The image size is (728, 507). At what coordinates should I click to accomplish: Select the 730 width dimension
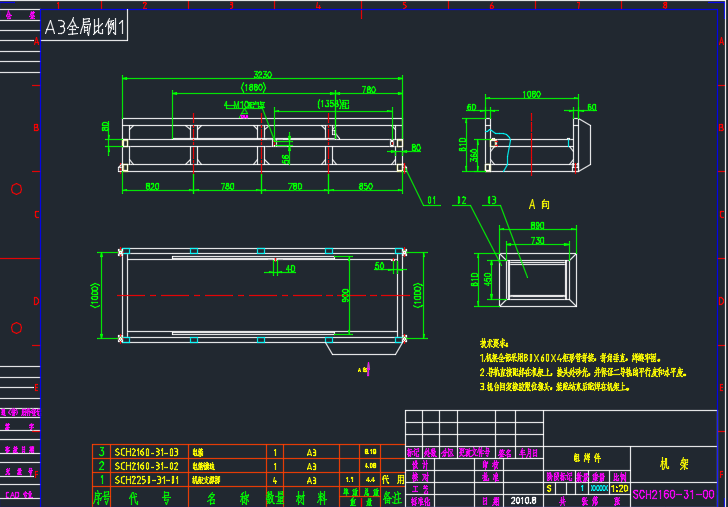[537, 240]
